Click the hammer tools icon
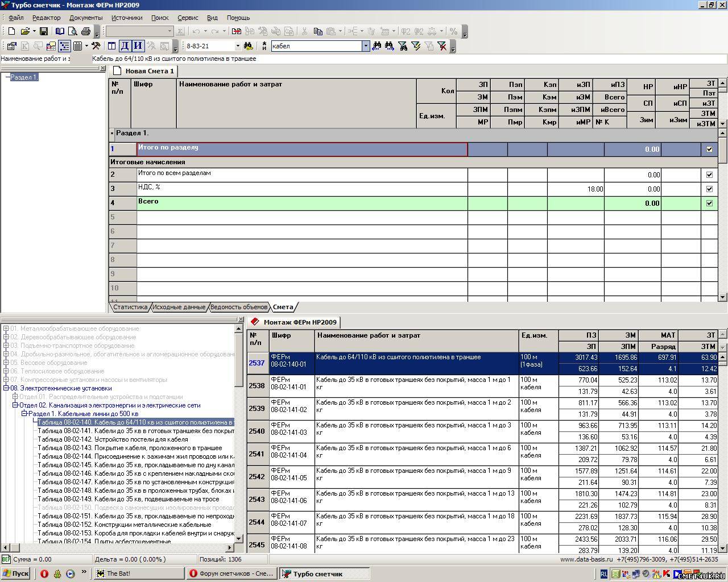This screenshot has width=728, height=582. 96,46
